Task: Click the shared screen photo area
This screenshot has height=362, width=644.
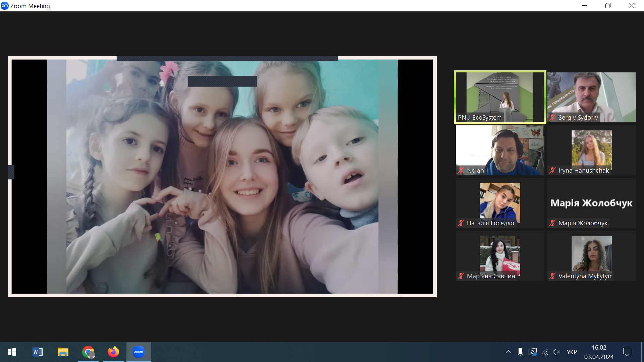Action: point(222,177)
